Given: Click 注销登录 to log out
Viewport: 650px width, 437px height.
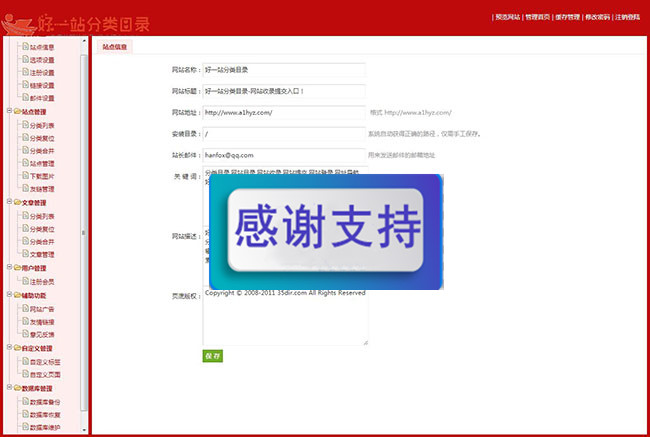Looking at the screenshot, I should point(627,17).
